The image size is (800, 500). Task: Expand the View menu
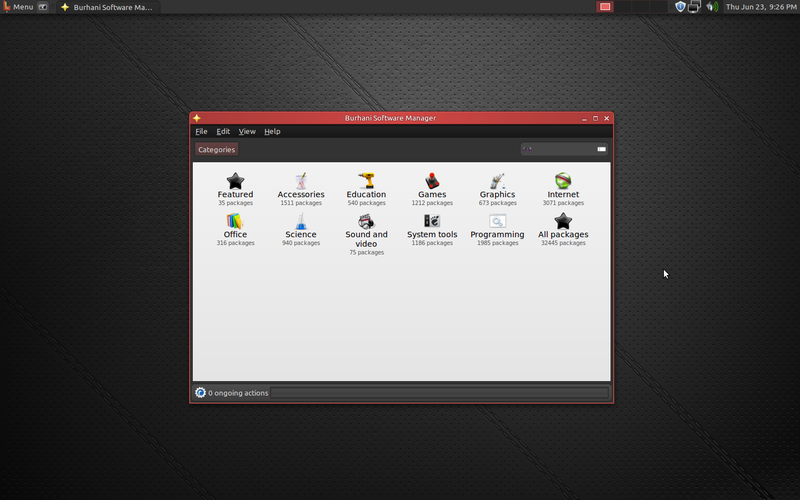click(x=247, y=131)
